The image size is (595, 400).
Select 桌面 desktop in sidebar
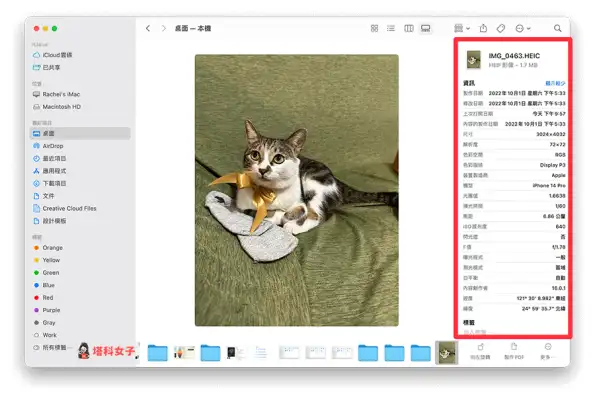coord(80,133)
